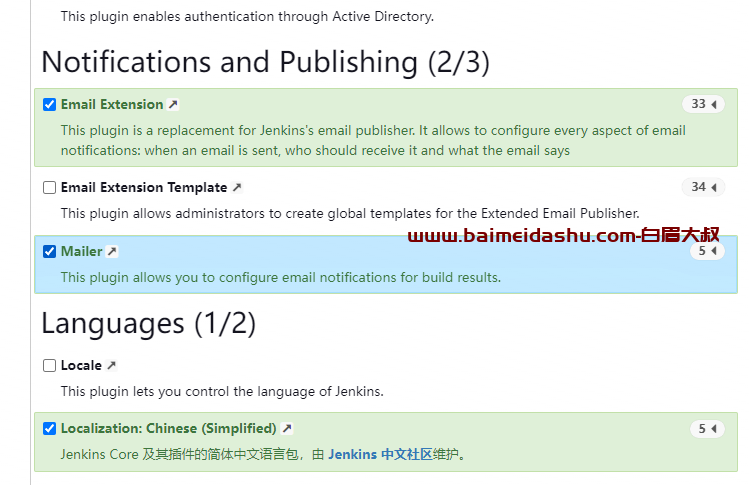Image resolution: width=749 pixels, height=485 pixels.
Task: Uncheck the Mailer plugin checkbox
Action: (49, 251)
